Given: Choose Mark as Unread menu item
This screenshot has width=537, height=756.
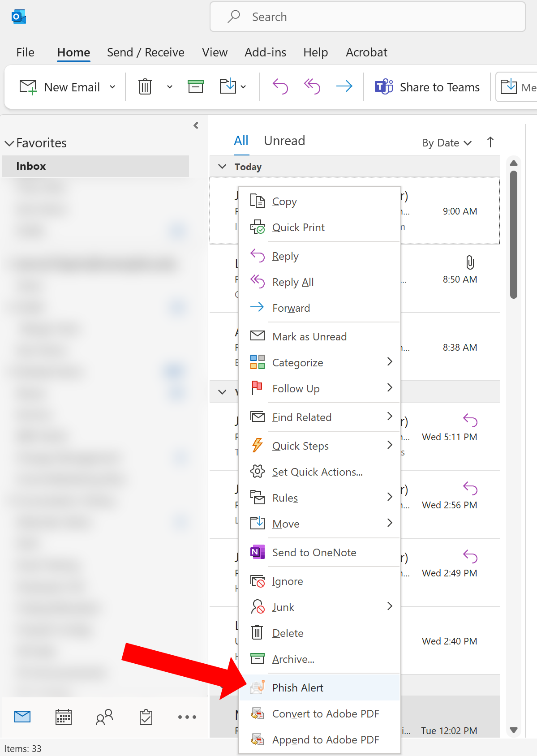Looking at the screenshot, I should [309, 337].
